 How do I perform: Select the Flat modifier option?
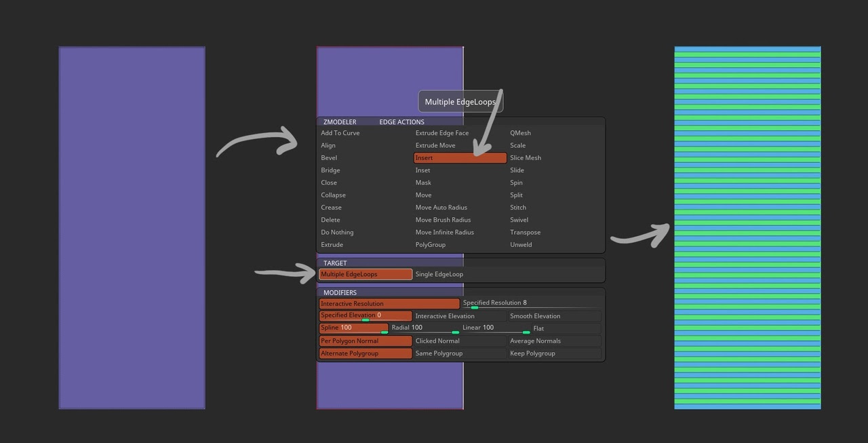[x=566, y=328]
